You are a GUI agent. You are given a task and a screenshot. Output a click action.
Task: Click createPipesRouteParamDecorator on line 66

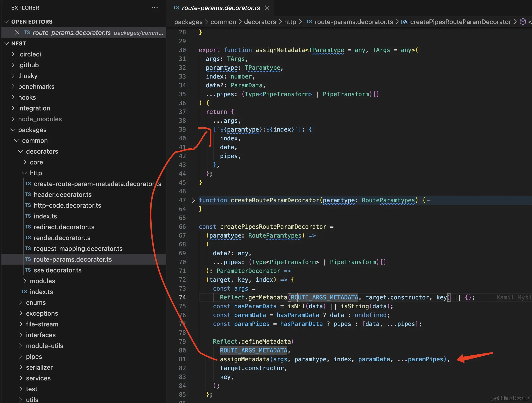pyautogui.click(x=273, y=227)
